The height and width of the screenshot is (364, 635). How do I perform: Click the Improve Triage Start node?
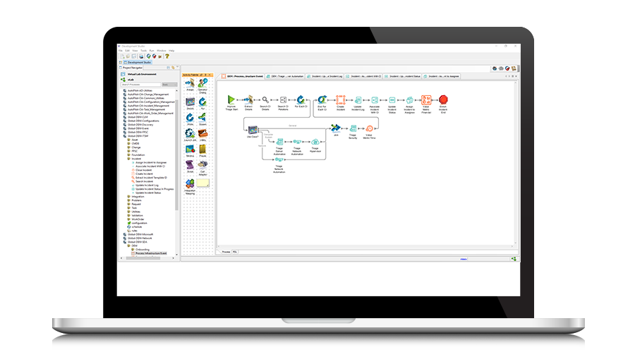coord(231,99)
